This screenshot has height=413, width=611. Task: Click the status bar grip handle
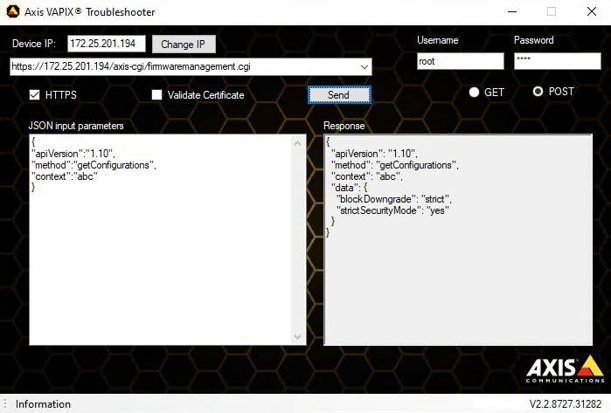(x=5, y=404)
